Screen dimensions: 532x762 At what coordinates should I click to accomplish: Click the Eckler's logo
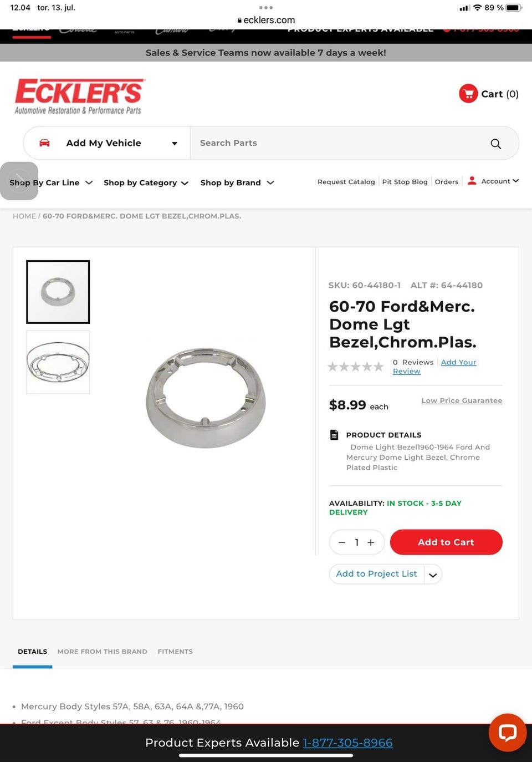point(79,96)
